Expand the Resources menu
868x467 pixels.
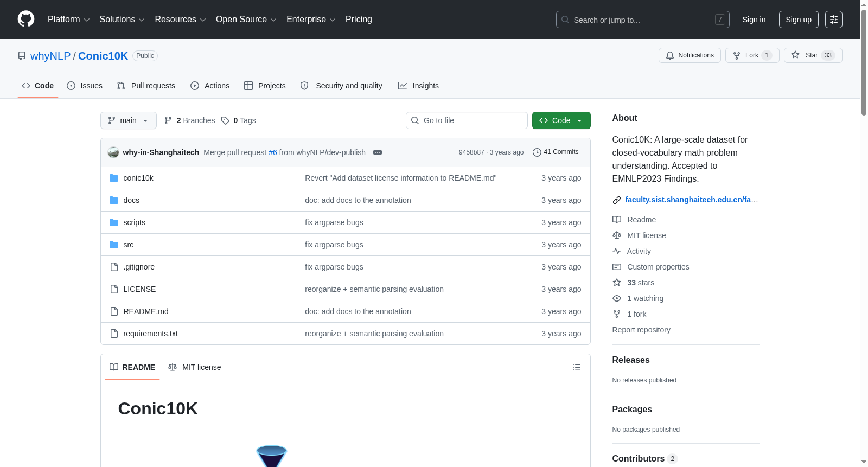point(180,20)
